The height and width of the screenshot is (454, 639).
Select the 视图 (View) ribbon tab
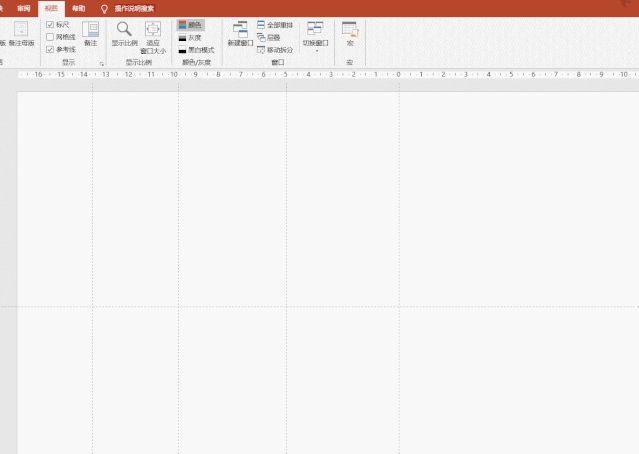[51, 8]
